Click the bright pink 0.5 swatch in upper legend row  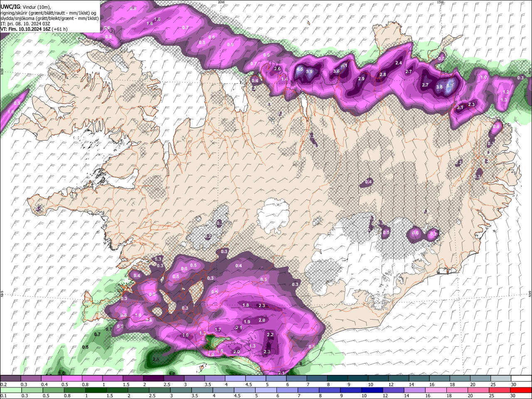(x=71, y=379)
